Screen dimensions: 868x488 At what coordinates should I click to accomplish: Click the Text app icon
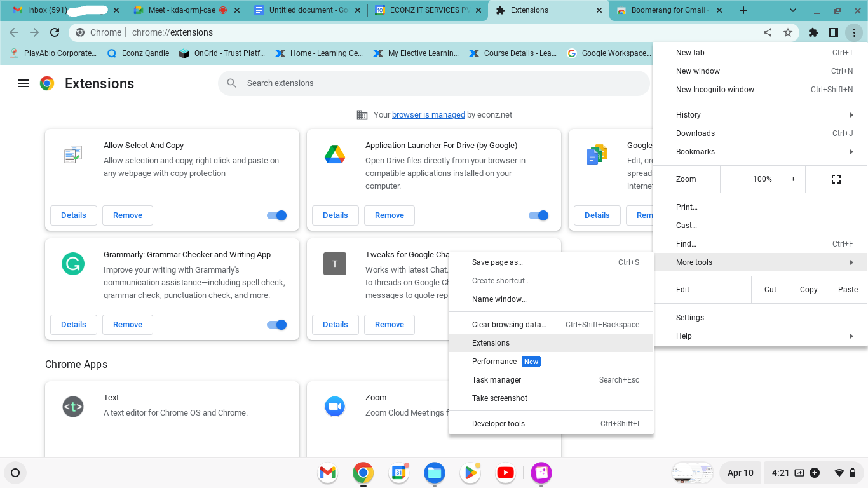point(73,407)
